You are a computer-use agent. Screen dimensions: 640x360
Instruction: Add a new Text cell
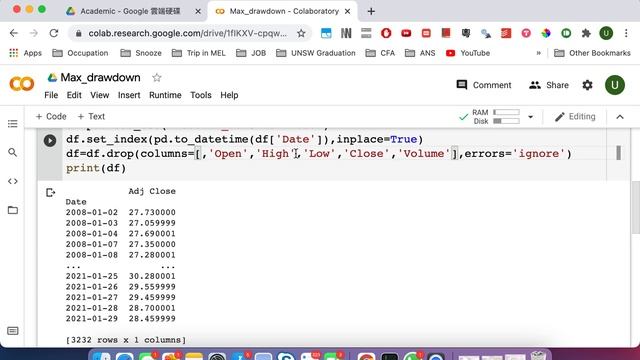tap(91, 117)
